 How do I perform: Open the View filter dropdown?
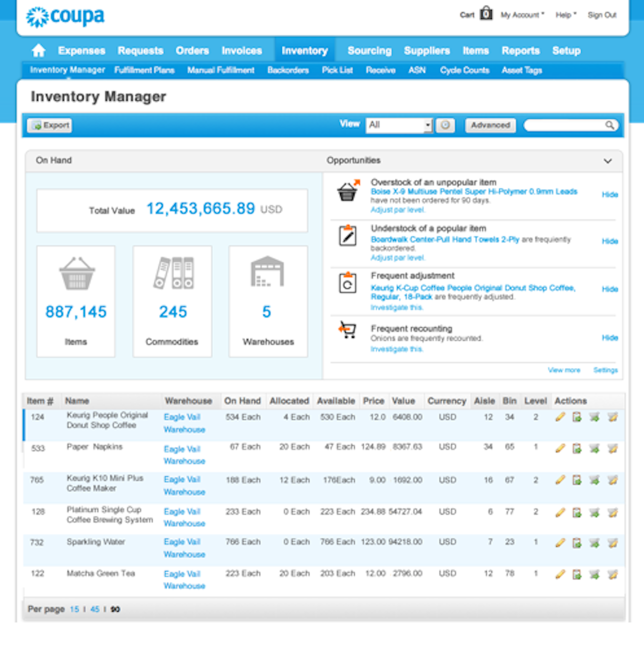tap(399, 125)
